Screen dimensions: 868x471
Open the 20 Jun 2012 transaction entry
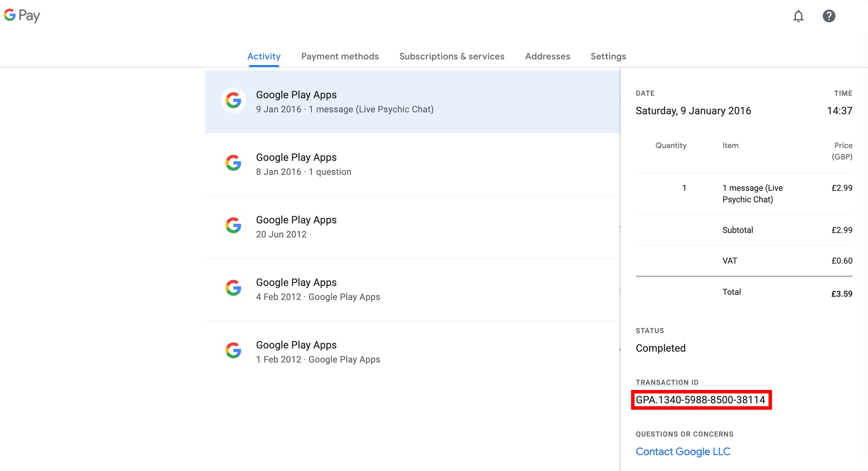[413, 227]
